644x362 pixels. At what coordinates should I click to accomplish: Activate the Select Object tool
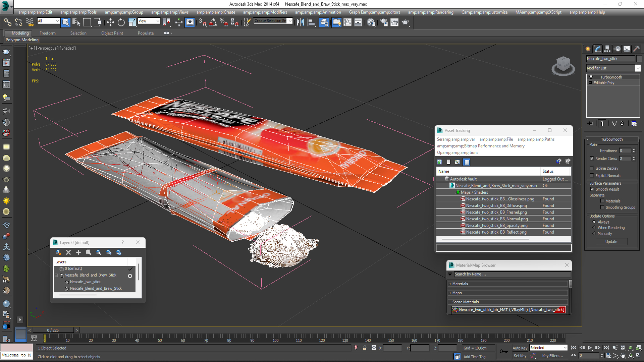point(66,22)
